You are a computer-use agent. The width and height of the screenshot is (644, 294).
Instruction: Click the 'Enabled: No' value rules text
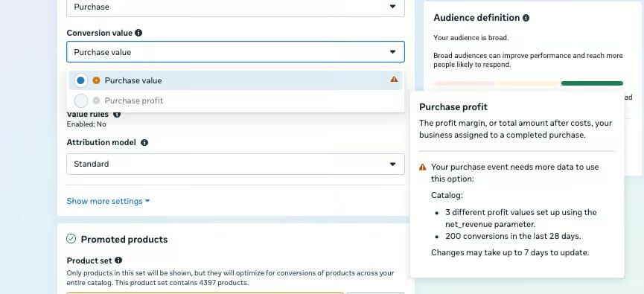tap(86, 124)
